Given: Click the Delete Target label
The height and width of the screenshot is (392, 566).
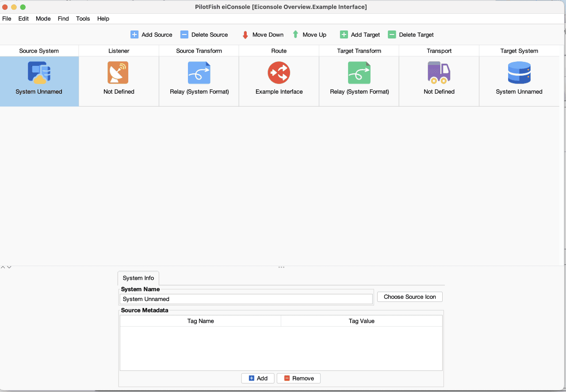Looking at the screenshot, I should click(x=417, y=34).
